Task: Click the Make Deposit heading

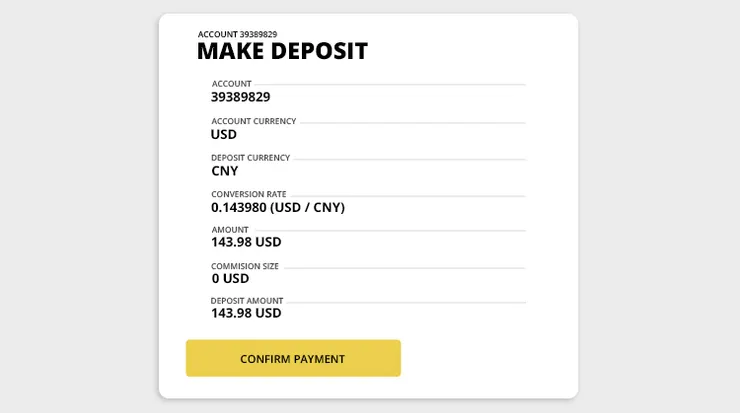Action: [282, 51]
